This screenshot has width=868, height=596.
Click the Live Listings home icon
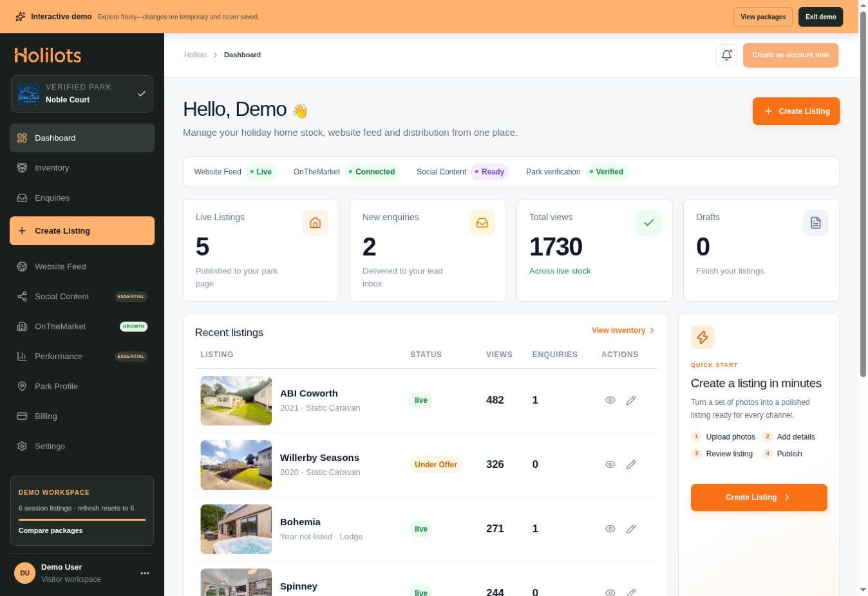316,223
